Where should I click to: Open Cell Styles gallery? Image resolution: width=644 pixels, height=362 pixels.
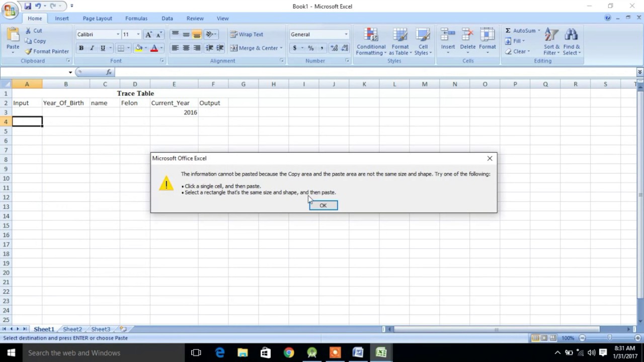tap(423, 42)
